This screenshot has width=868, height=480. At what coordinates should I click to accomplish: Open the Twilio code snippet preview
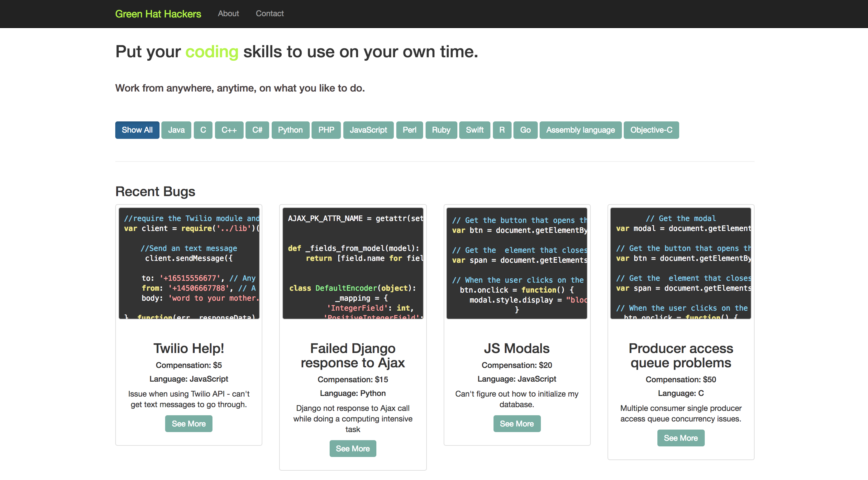(189, 263)
